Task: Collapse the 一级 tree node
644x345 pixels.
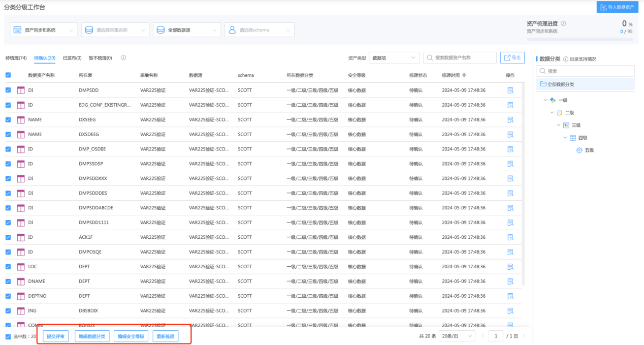Action: point(545,100)
